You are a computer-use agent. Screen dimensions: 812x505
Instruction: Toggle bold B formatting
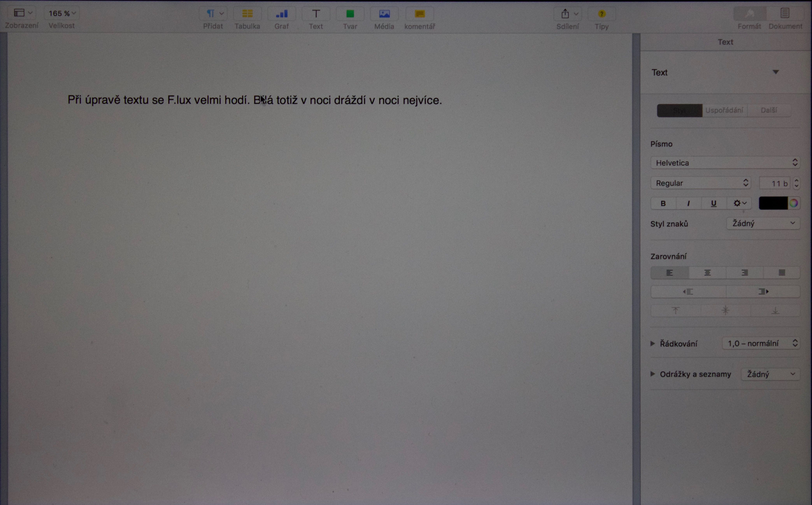coord(663,203)
